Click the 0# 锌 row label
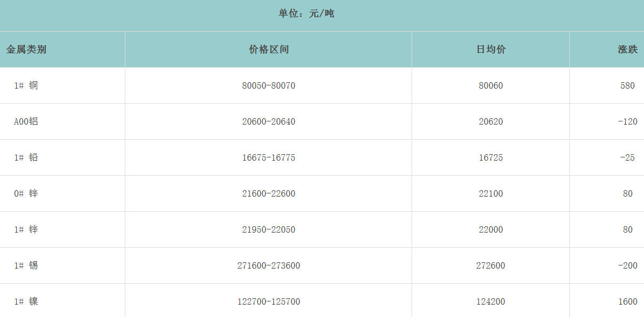This screenshot has width=644, height=317. pyautogui.click(x=26, y=193)
